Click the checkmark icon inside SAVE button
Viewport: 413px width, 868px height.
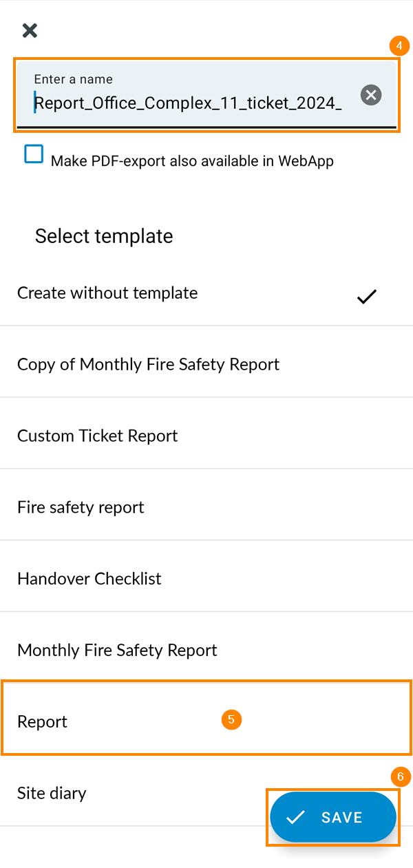point(295,817)
